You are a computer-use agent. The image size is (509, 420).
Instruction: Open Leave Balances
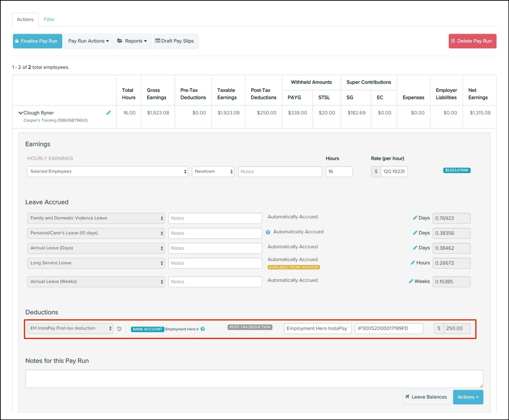click(427, 397)
